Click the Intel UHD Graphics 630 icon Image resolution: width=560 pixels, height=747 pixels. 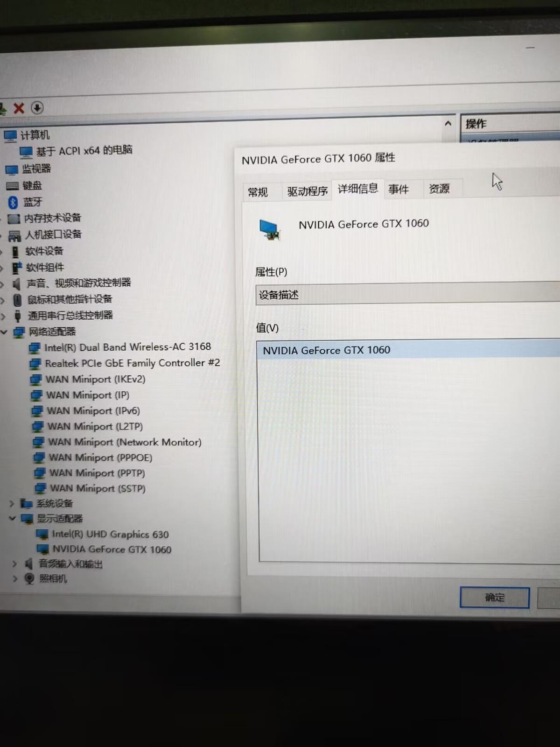42,534
